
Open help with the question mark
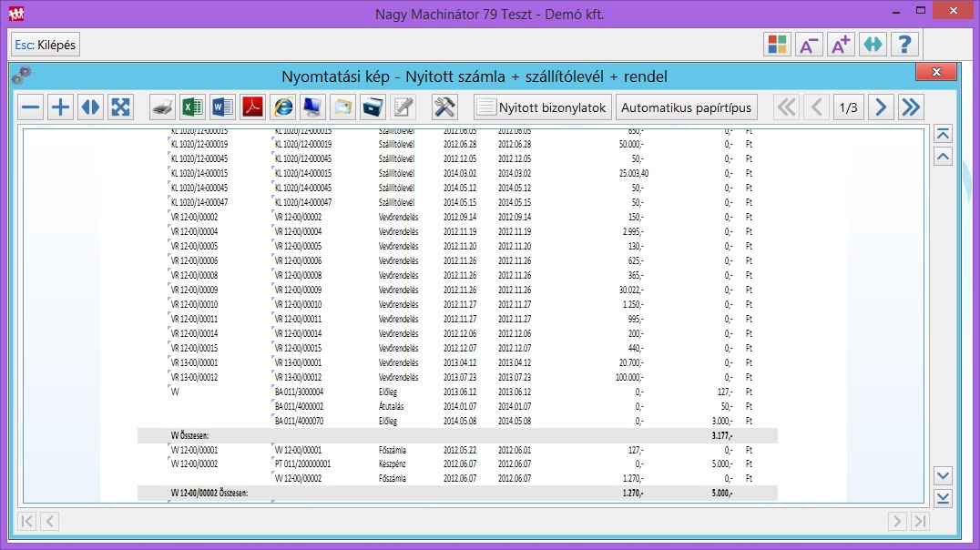(x=904, y=45)
